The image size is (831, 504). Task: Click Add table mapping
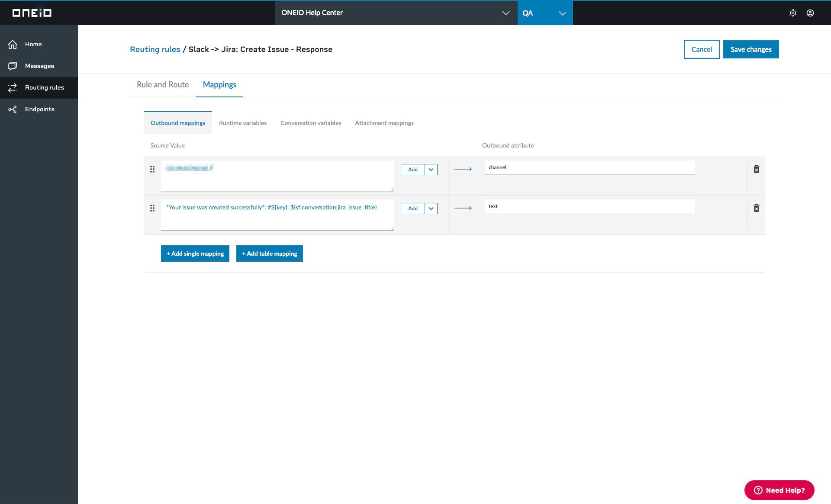[270, 254]
